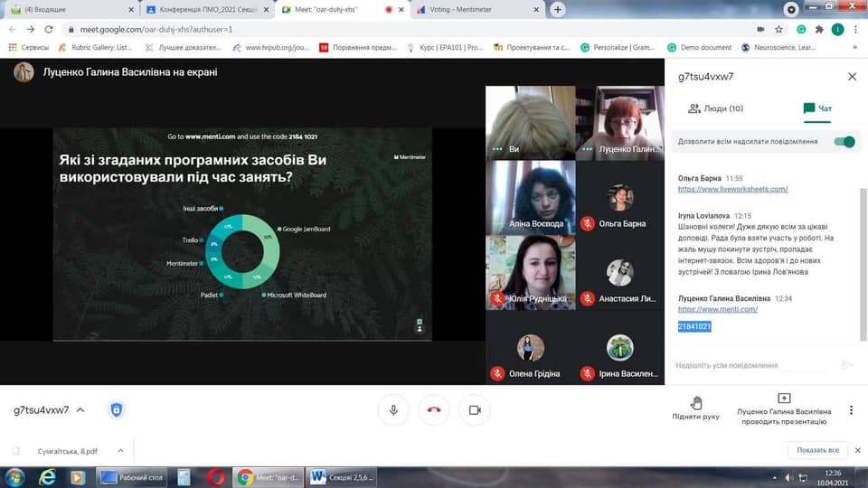Click the muted mic icon on Анастасия tile
The width and height of the screenshot is (868, 488).
pyautogui.click(x=588, y=298)
